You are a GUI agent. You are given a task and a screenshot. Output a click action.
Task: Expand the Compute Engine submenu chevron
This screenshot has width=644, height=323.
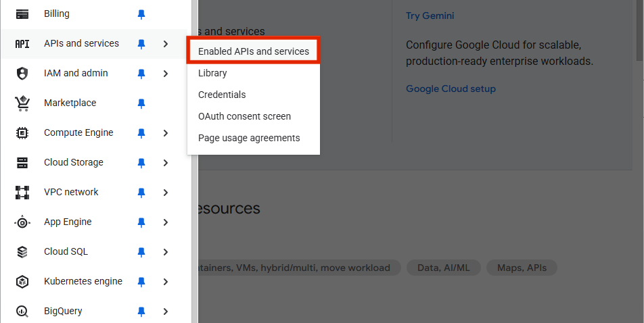tap(166, 132)
